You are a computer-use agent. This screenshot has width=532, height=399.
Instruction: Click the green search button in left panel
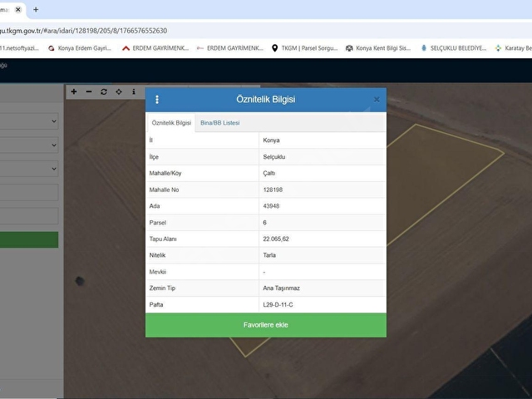pos(29,240)
